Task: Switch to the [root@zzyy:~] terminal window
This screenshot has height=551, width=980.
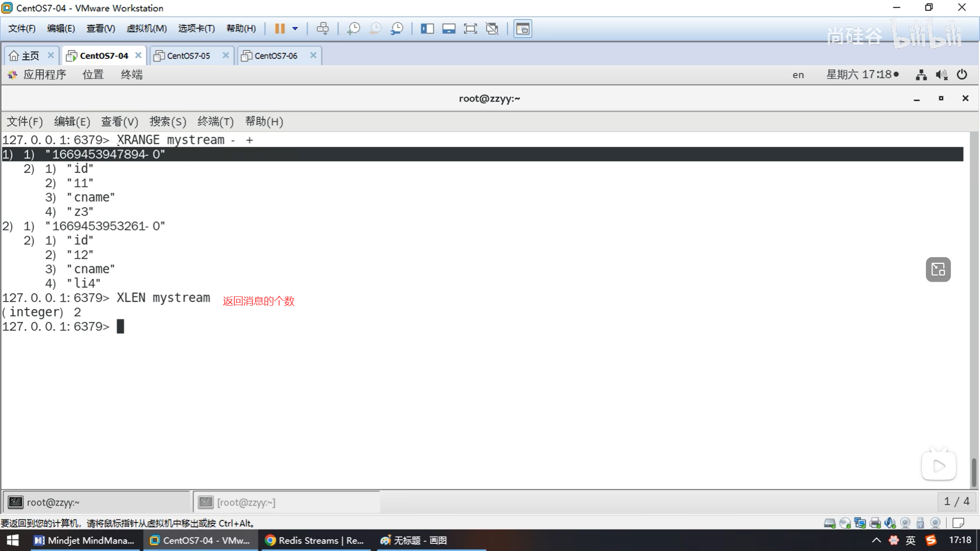Action: pos(246,503)
